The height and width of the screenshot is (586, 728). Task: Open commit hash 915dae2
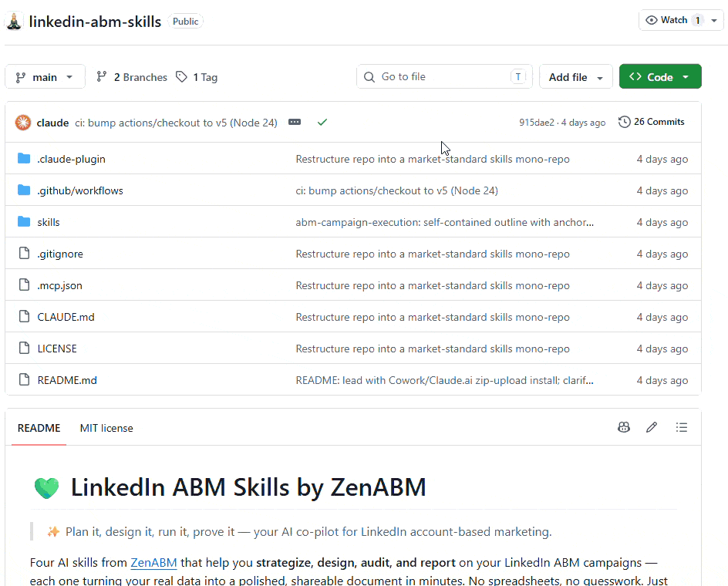pyautogui.click(x=536, y=122)
